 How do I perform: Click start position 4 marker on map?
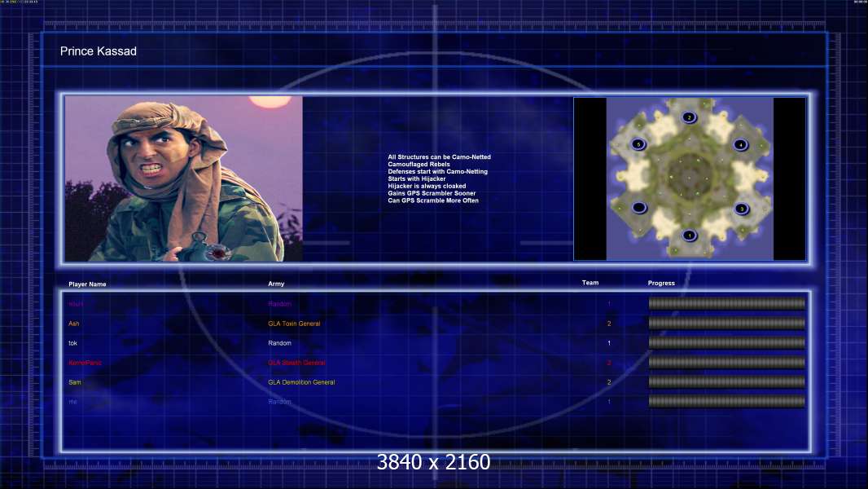coord(741,145)
